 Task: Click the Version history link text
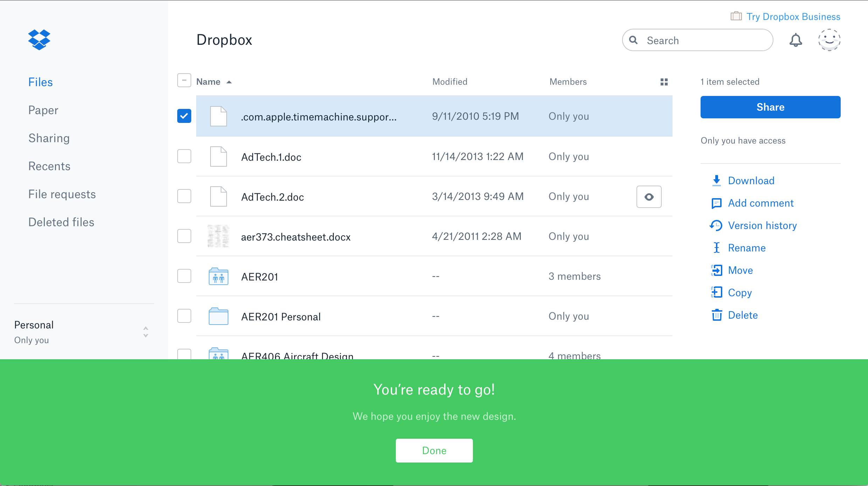762,225
